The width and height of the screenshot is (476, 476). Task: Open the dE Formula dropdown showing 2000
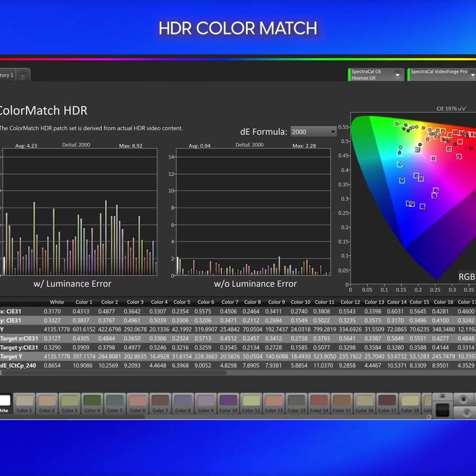tap(313, 132)
